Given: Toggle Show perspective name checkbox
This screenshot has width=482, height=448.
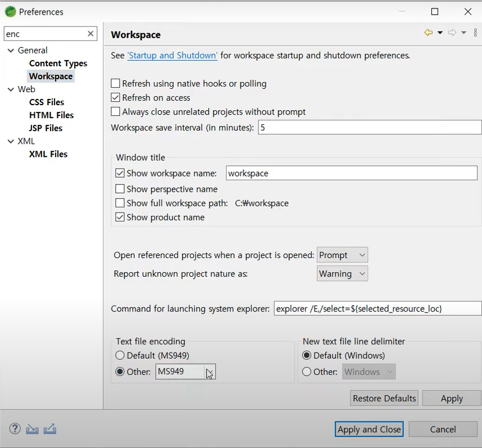Looking at the screenshot, I should click(120, 189).
